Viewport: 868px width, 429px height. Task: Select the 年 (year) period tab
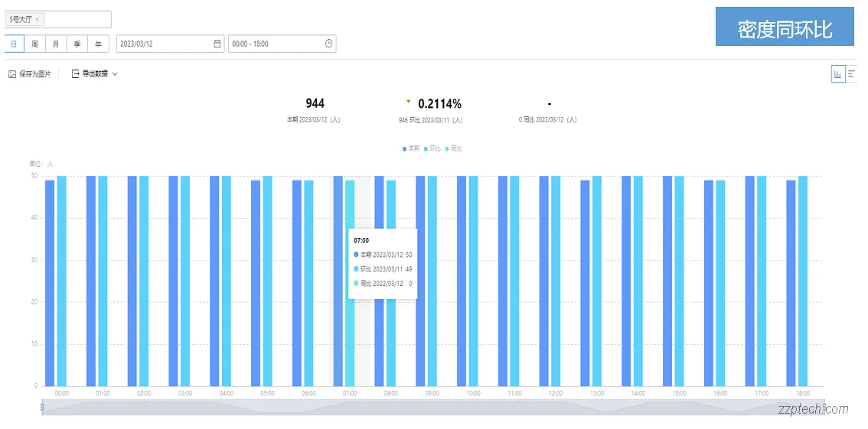(98, 44)
